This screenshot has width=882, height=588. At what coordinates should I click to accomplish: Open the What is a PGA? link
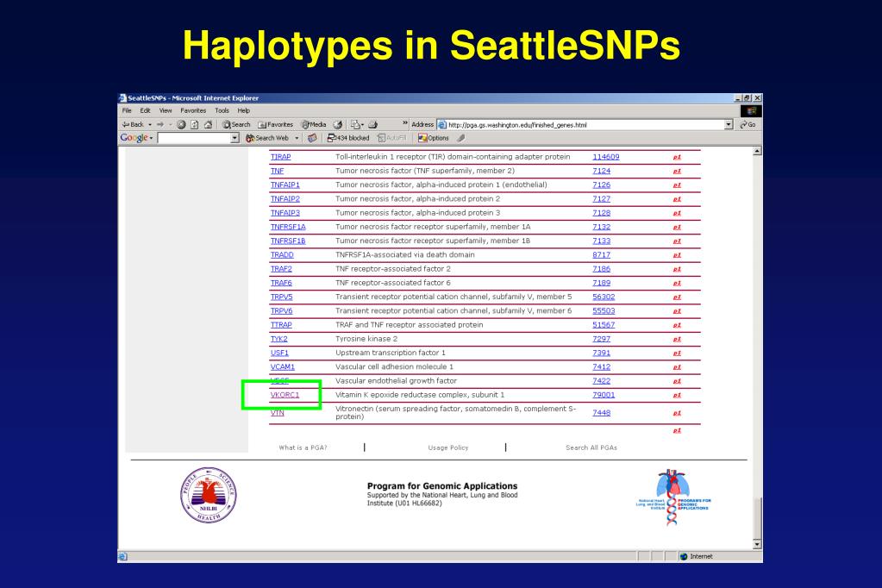pyautogui.click(x=303, y=447)
